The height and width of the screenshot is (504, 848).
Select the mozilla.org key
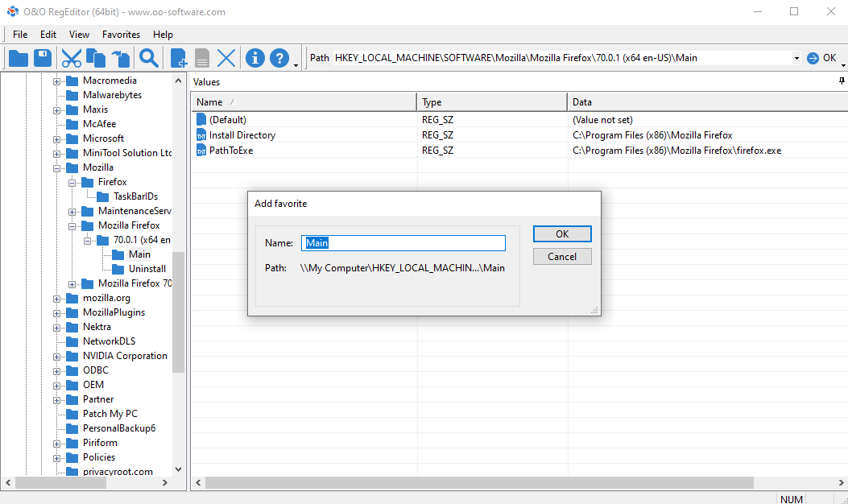click(106, 298)
